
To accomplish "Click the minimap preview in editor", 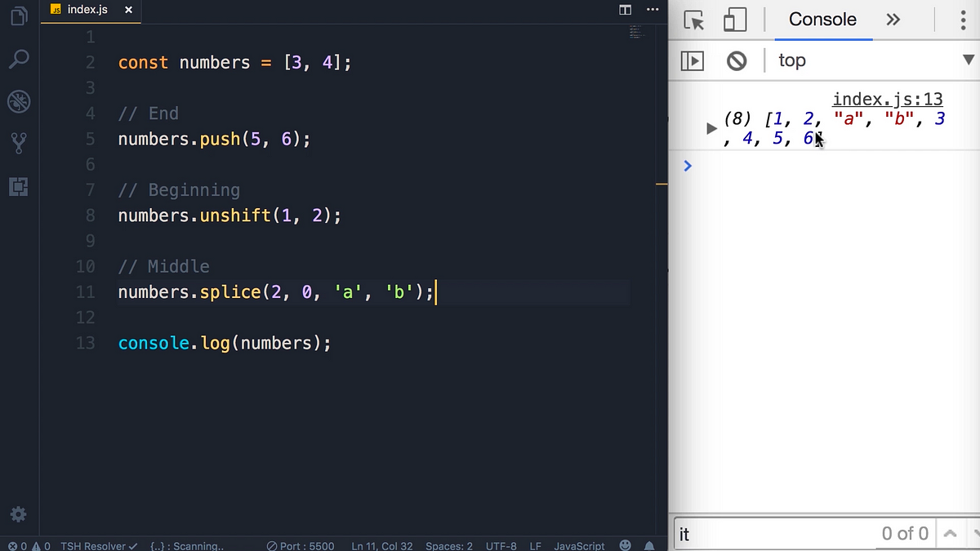I will (638, 32).
